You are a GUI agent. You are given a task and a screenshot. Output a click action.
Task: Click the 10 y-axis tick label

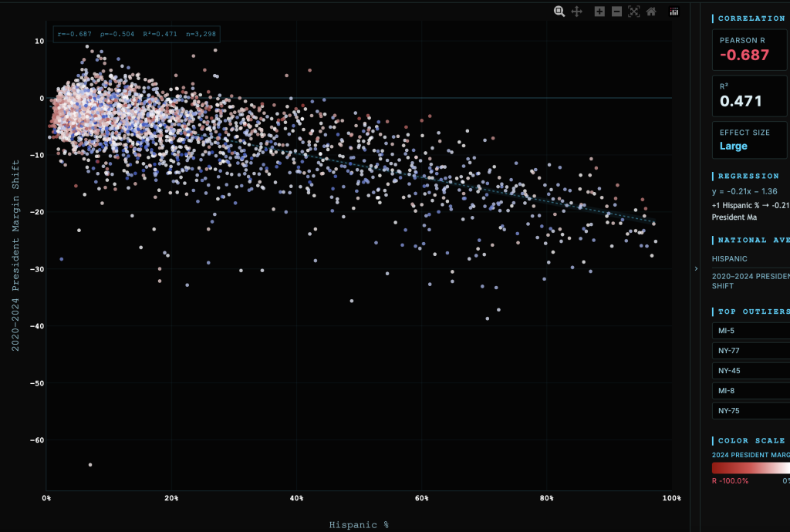(39, 42)
